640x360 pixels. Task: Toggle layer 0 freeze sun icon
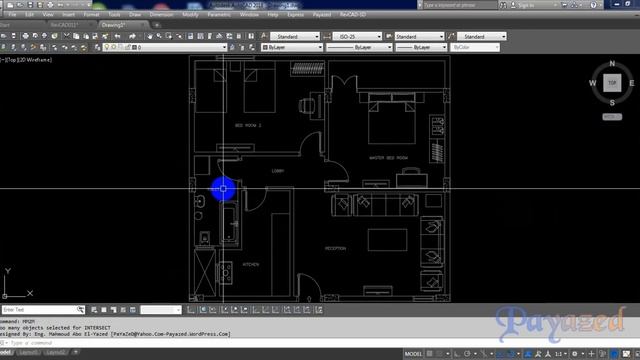(x=113, y=47)
